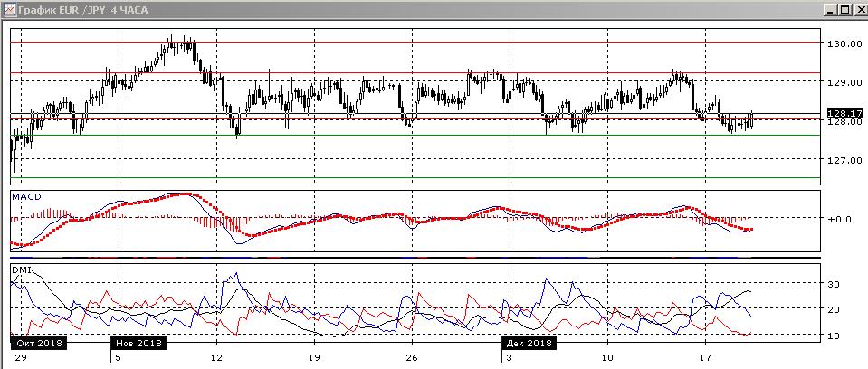Click the date label 12 on time axis
This screenshot has width=868, height=369.
coord(217,357)
